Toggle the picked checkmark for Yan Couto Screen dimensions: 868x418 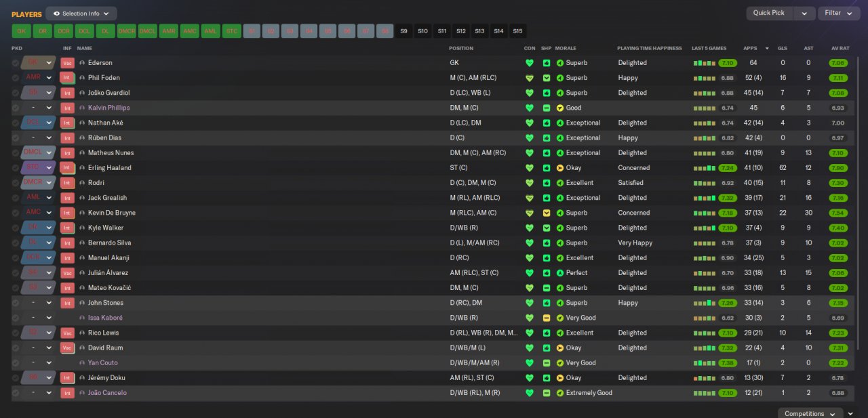click(16, 363)
